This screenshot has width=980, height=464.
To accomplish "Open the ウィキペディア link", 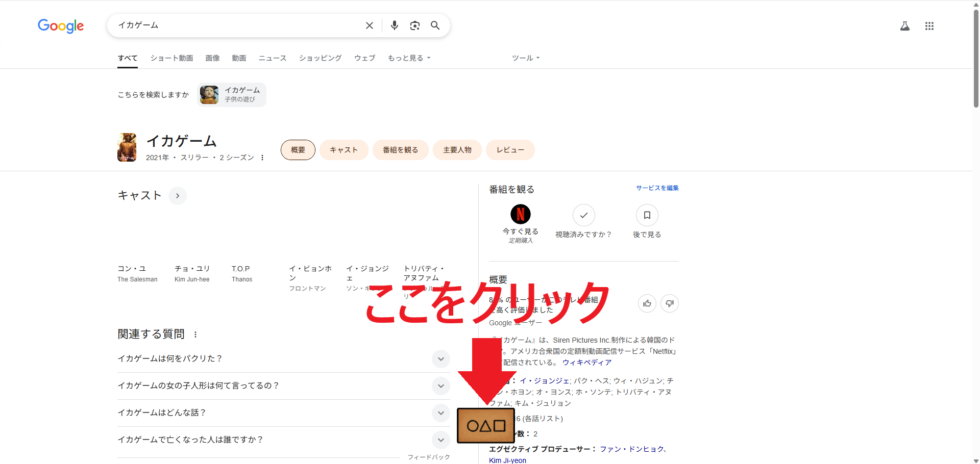I will point(587,363).
